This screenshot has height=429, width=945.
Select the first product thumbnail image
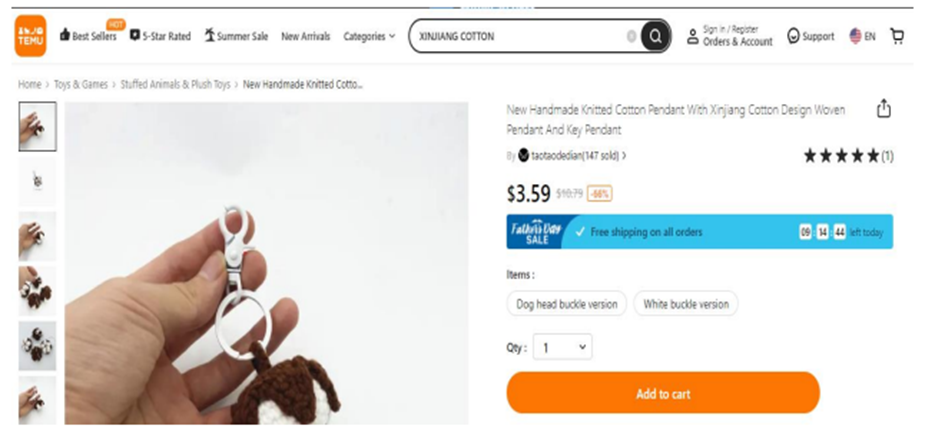point(37,126)
